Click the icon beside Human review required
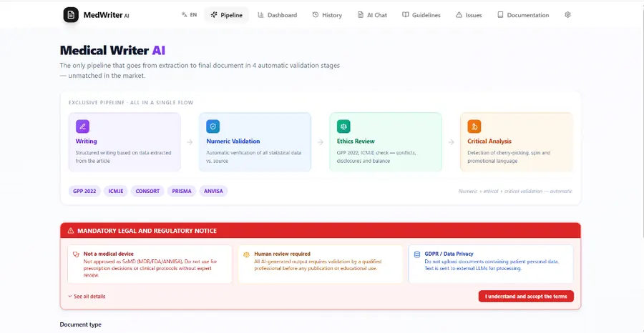Image resolution: width=644 pixels, height=333 pixels. click(x=246, y=254)
